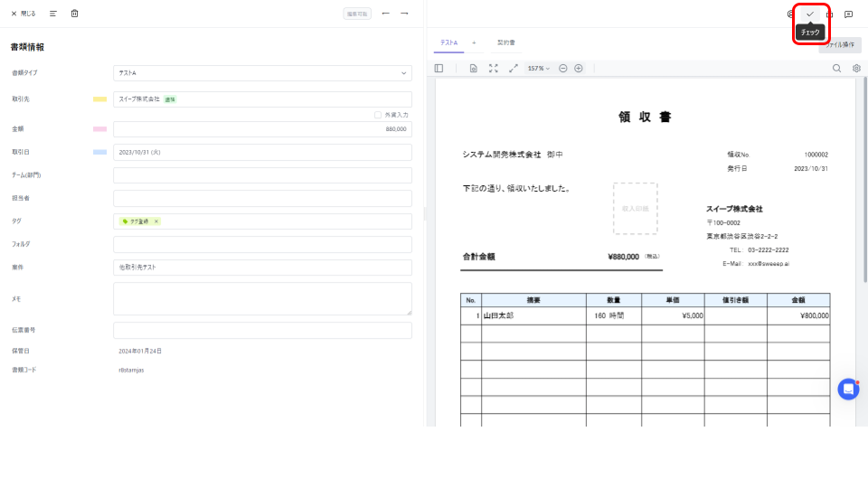868x488 pixels.
Task: Open the 157% zoom level dropdown
Action: pyautogui.click(x=539, y=69)
